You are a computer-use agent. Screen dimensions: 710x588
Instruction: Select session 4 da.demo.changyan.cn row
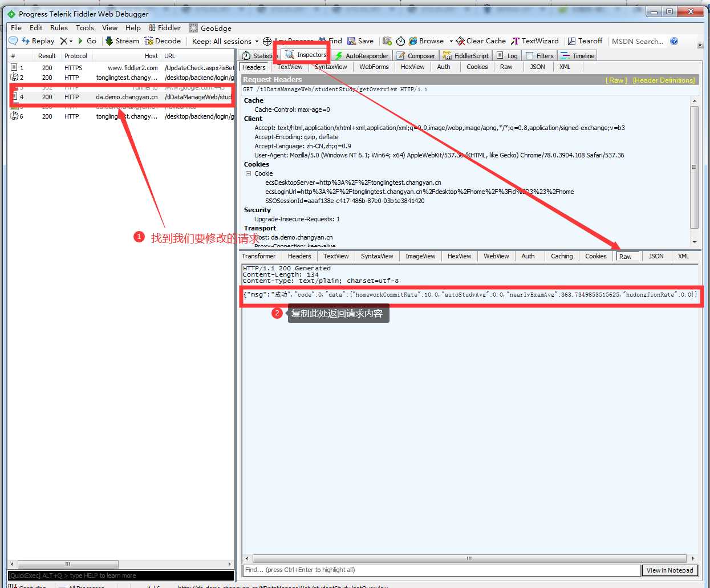tap(122, 97)
